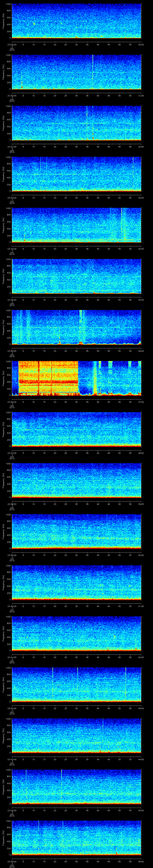Click the spectrogram panel starting at 23:29:00
The height and width of the screenshot is (868, 153).
click(x=76, y=21)
